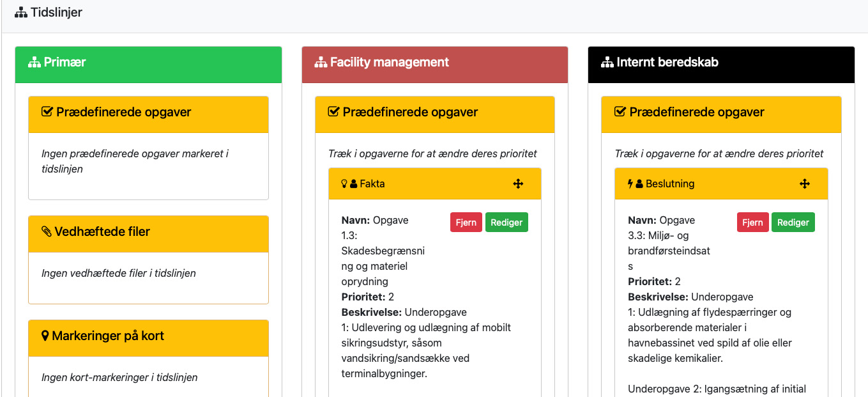Viewport: 868px width, 397px height.
Task: Select the Primær timeline header
Action: (x=149, y=65)
